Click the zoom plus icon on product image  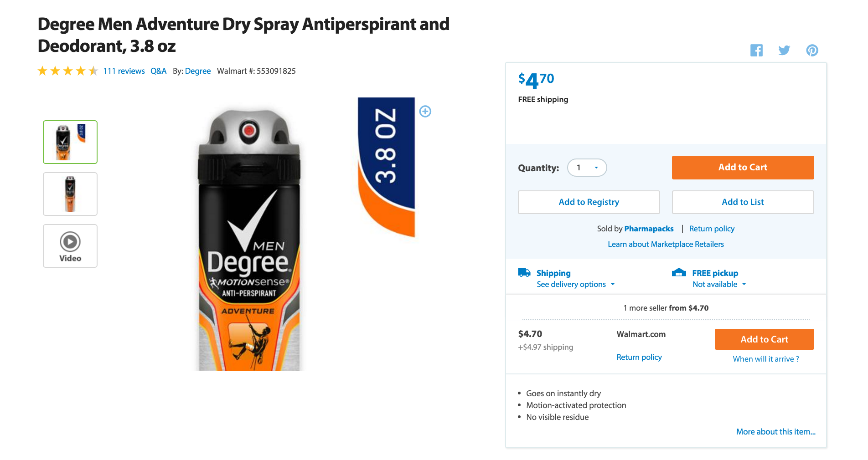(x=425, y=111)
